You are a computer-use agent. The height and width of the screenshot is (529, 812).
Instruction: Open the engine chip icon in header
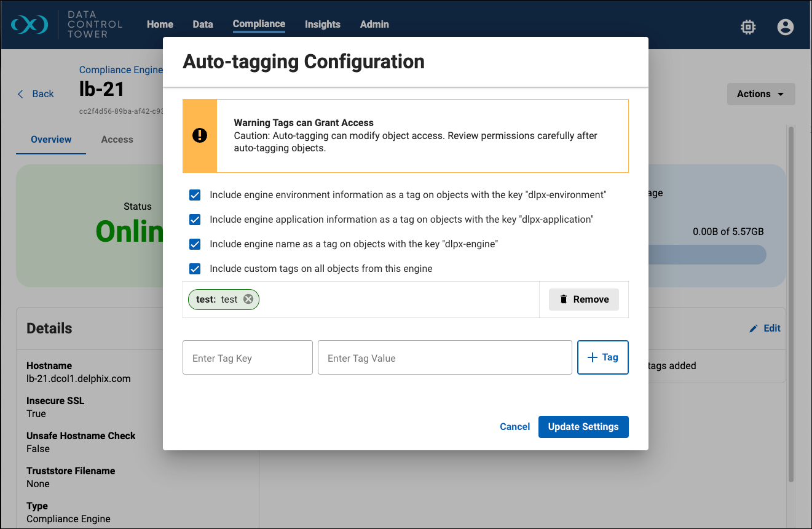coord(747,26)
